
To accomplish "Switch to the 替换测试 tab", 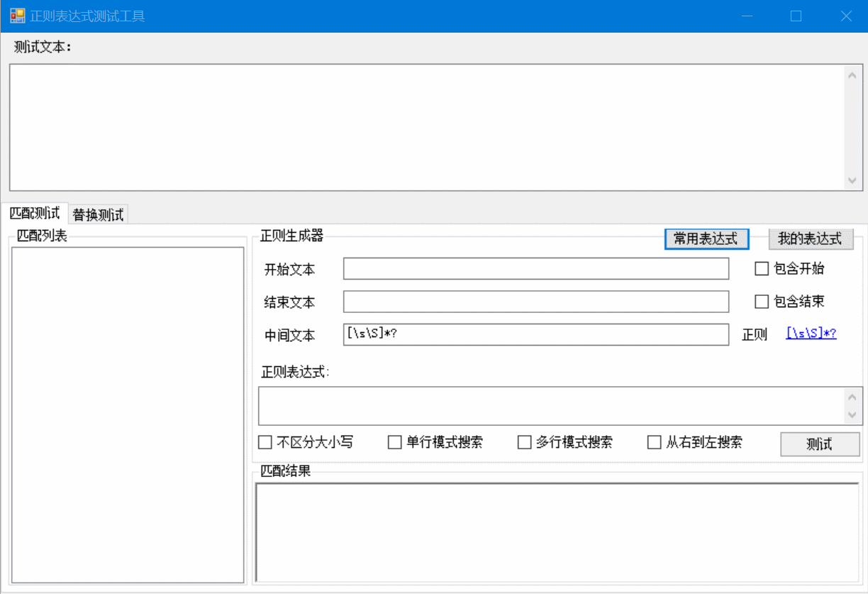I will tap(99, 214).
